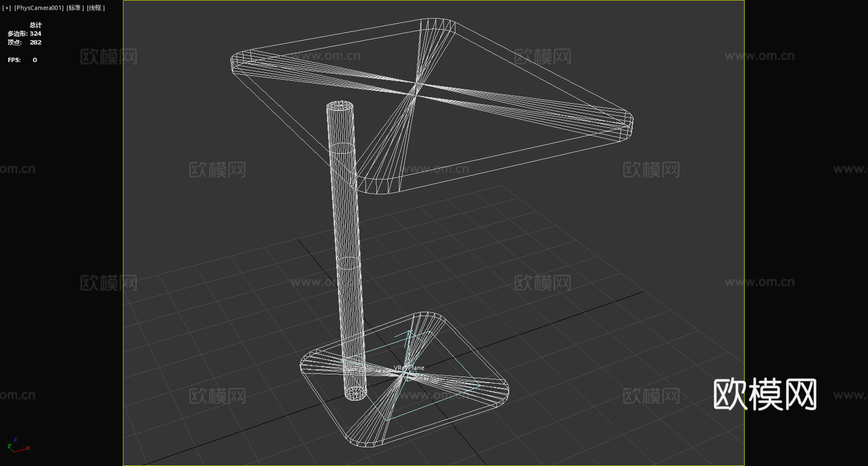Click the XYZ axis gizmo icon

[x=18, y=445]
